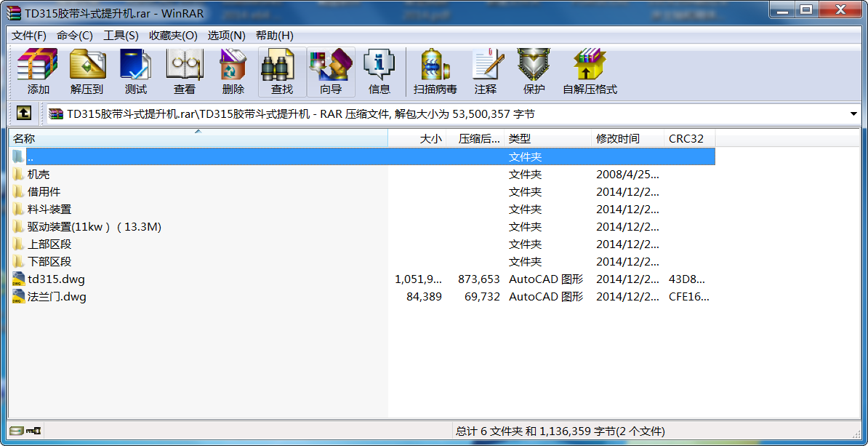The width and height of the screenshot is (868, 446).
Task: Click the 借用件 folder icon
Action: coord(18,191)
